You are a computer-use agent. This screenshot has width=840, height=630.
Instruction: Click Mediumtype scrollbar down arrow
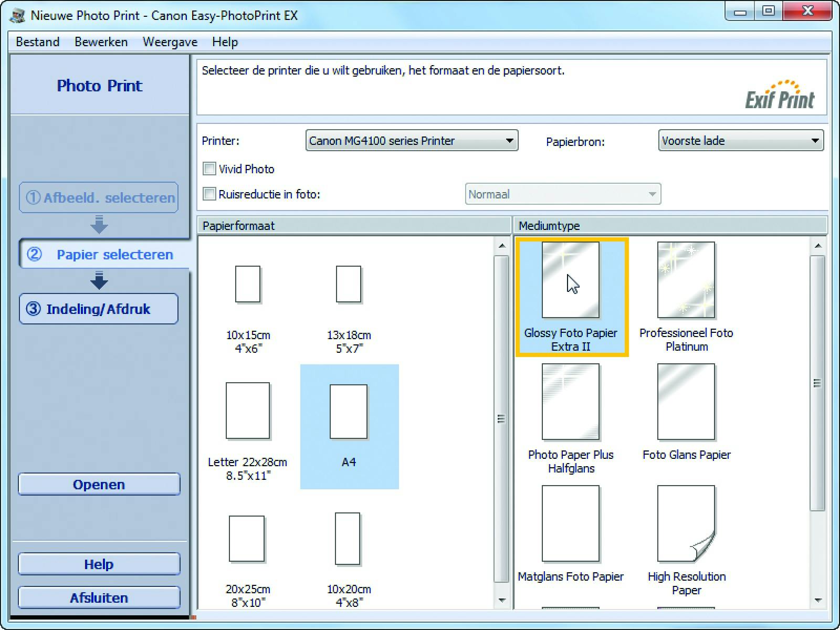pyautogui.click(x=817, y=600)
